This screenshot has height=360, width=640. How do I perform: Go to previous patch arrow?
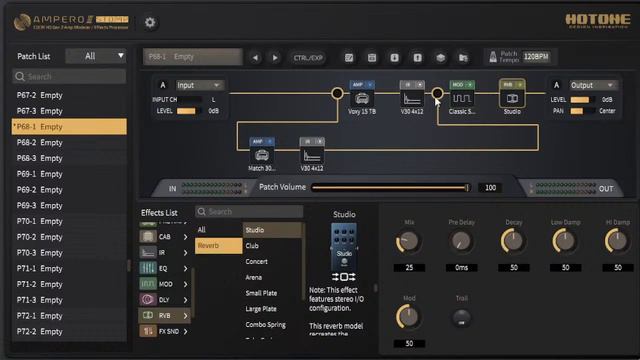coord(256,58)
